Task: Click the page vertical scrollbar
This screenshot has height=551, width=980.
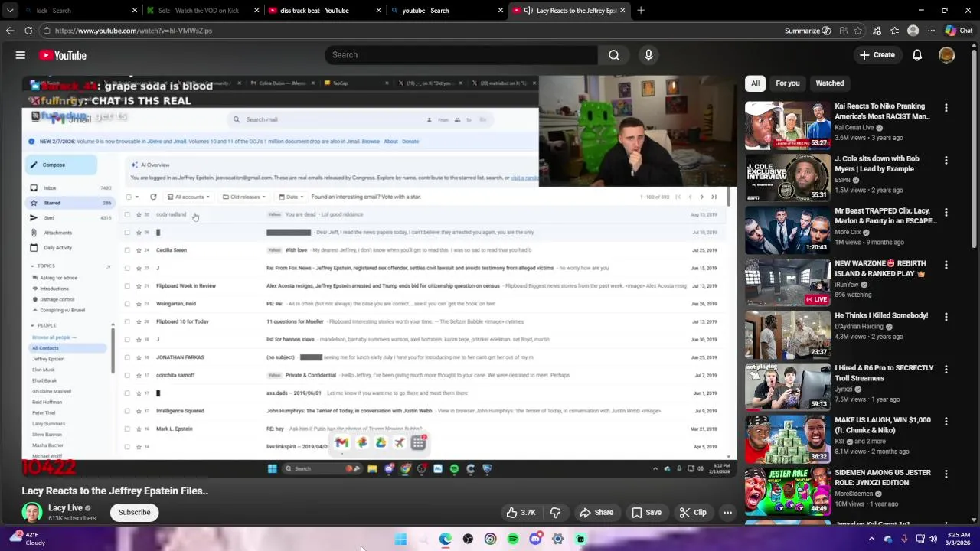Action: [x=975, y=153]
